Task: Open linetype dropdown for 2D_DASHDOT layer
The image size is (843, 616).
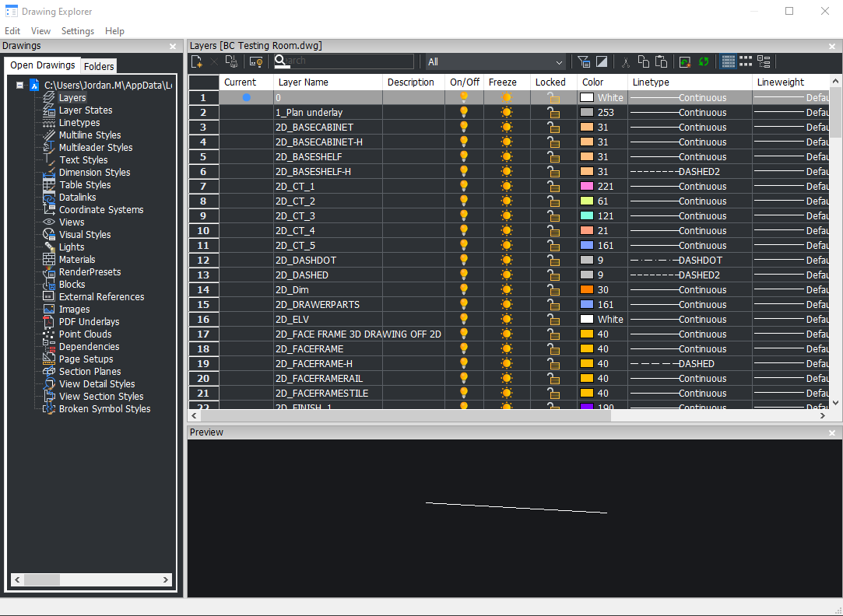Action: pyautogui.click(x=689, y=260)
